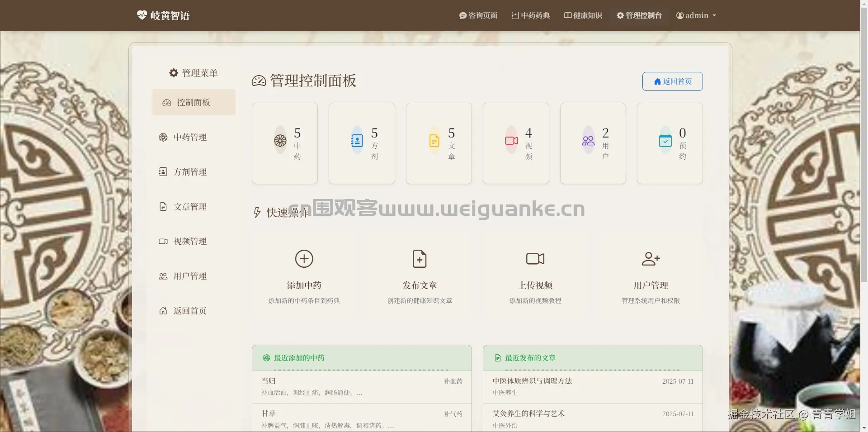Open 视频管理 in the sidebar menu

194,241
